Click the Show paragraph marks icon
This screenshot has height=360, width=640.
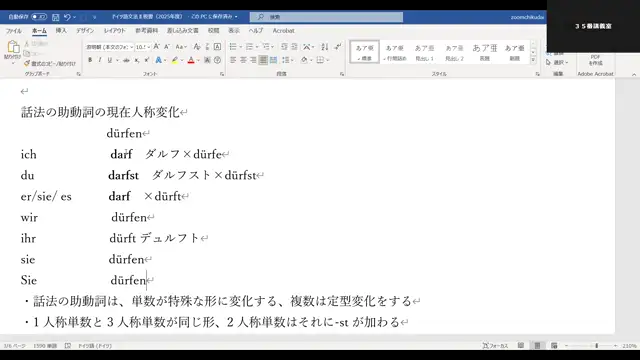click(x=338, y=47)
